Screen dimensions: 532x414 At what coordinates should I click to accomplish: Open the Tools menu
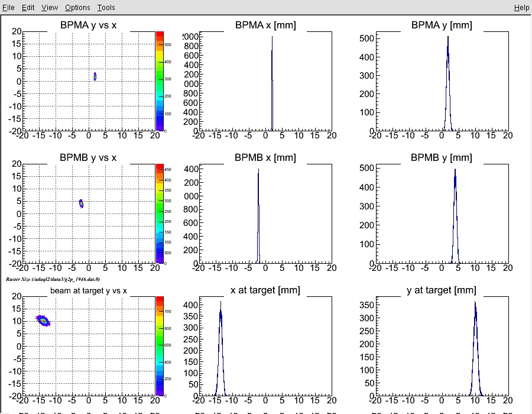(x=106, y=8)
